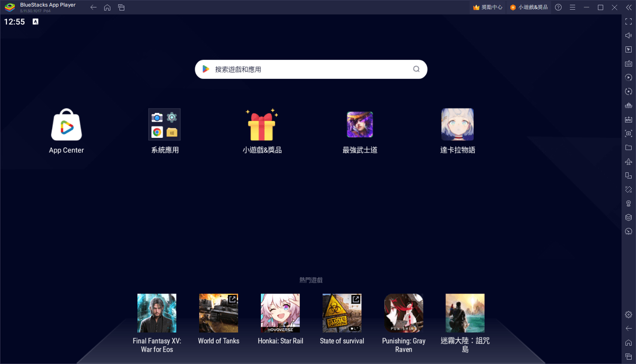This screenshot has height=364, width=636.
Task: Launch the 達卡拉物語 game
Action: (457, 125)
